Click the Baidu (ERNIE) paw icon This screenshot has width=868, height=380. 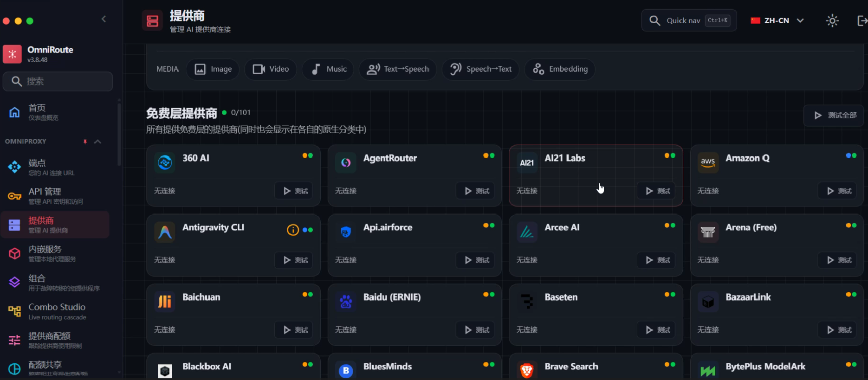346,302
